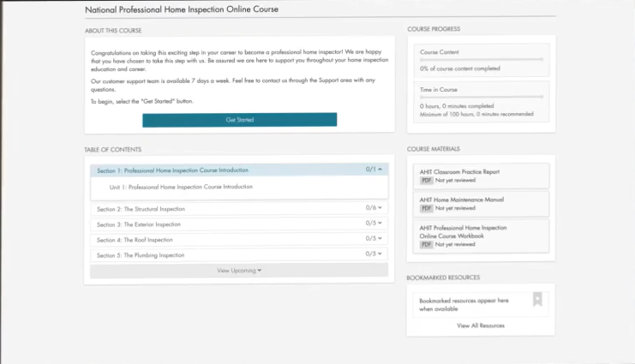Screen dimensions: 635x364
Task: Expand Section 2 chevron at 0/6
Action: 380,208
